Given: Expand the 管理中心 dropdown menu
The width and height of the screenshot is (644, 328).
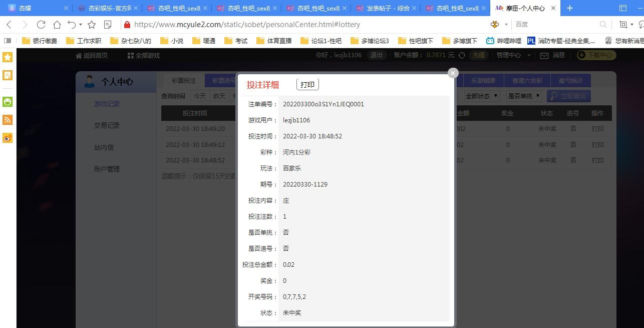Looking at the screenshot, I should (513, 56).
